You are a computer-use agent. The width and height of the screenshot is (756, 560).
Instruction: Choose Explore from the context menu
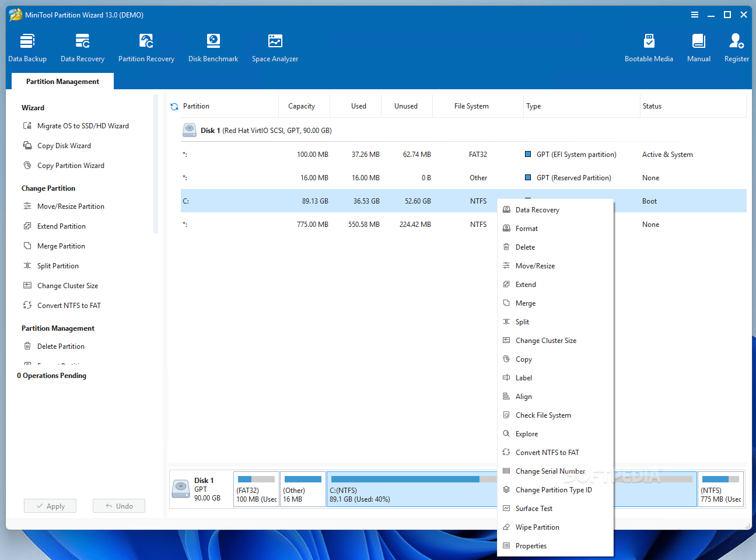pyautogui.click(x=555, y=434)
